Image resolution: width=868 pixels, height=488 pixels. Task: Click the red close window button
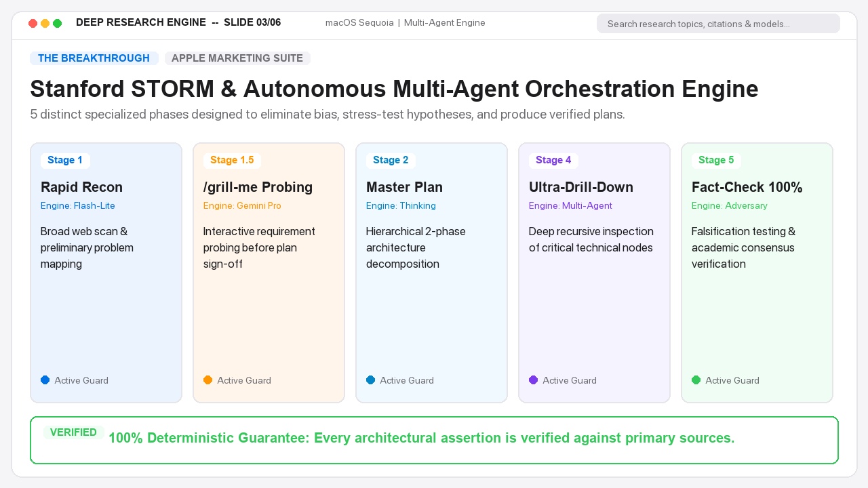[x=33, y=23]
